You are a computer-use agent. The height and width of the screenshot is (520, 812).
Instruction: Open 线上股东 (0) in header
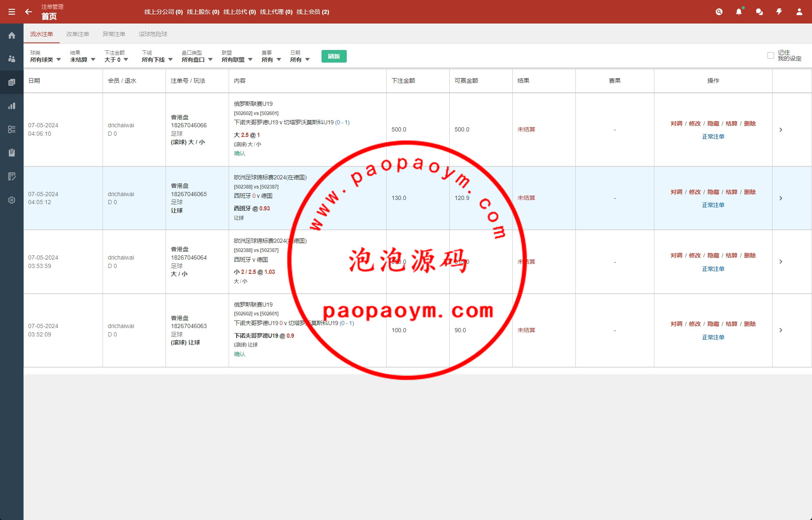(203, 12)
